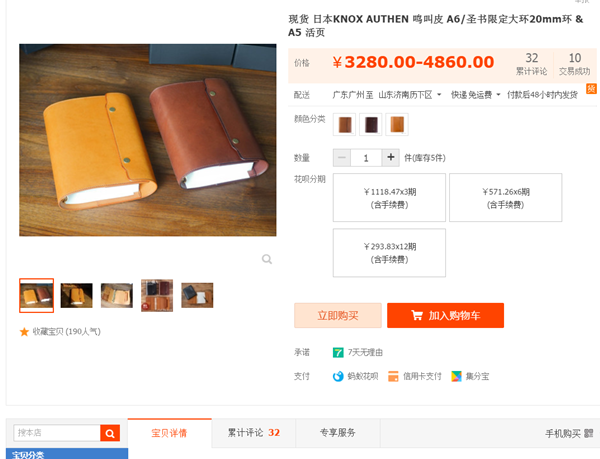The image size is (600, 459).
Task: Click the Ant Huabei payment icon
Action: 338,376
